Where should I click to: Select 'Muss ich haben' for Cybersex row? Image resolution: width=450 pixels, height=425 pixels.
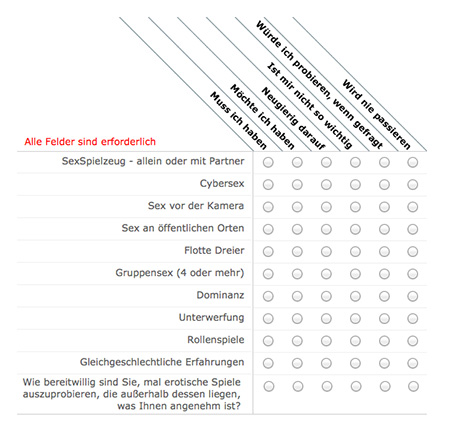click(268, 185)
